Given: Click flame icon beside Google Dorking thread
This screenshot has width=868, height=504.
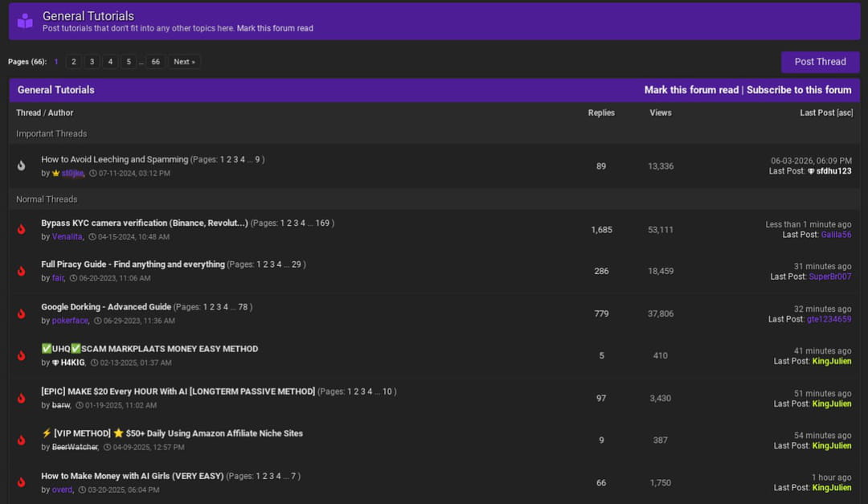Looking at the screenshot, I should point(21,313).
